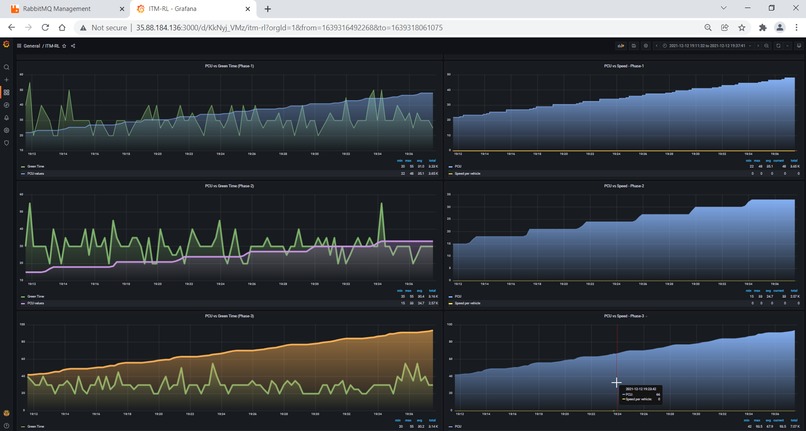Open the Help icon in Grafana sidebar
Image resolution: width=806 pixels, height=431 pixels.
(x=6, y=425)
